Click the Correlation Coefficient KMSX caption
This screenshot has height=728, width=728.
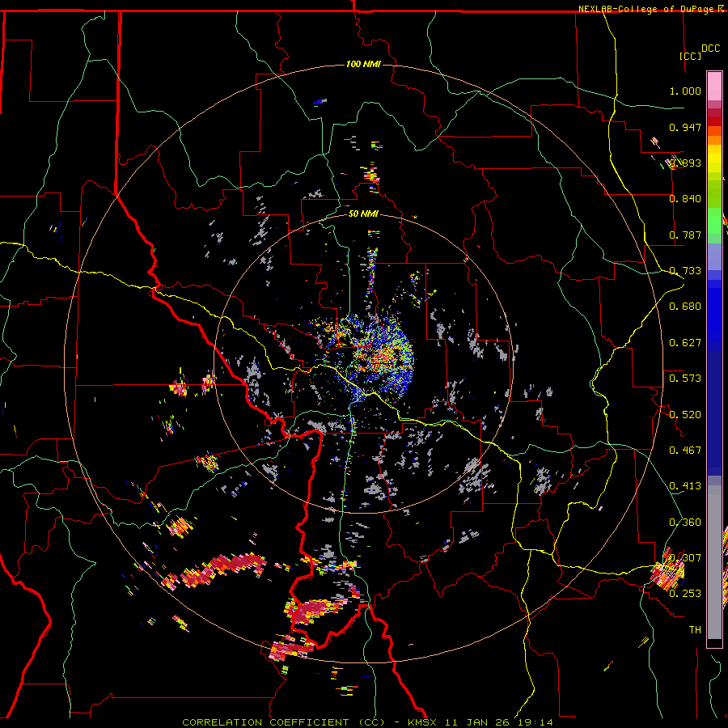(x=367, y=722)
